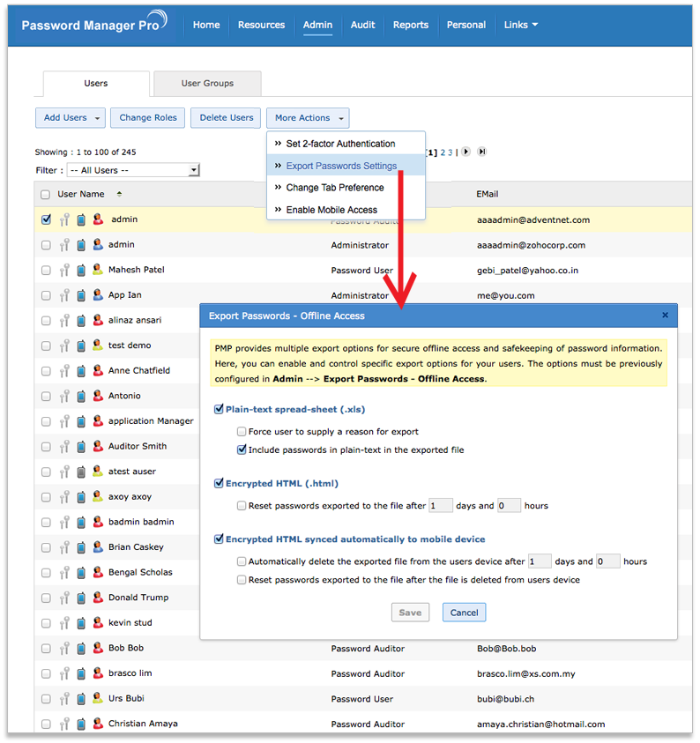This screenshot has width=700, height=743.
Task: Go to the Reports section
Action: [x=411, y=25]
